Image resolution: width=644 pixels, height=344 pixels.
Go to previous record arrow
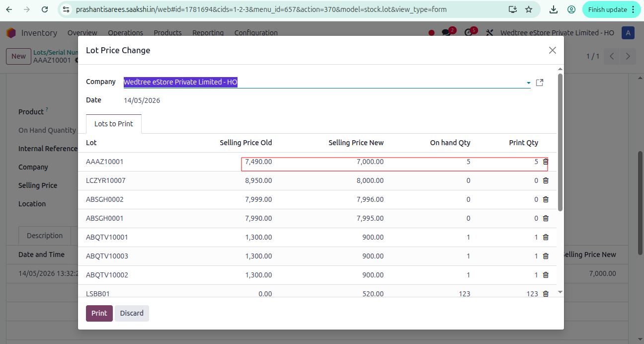click(612, 56)
